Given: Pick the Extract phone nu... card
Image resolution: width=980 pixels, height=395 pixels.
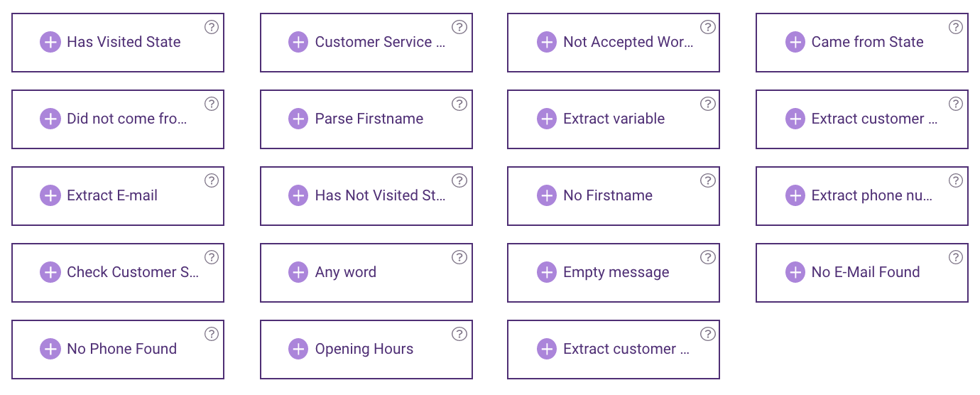Looking at the screenshot, I should click(x=862, y=196).
